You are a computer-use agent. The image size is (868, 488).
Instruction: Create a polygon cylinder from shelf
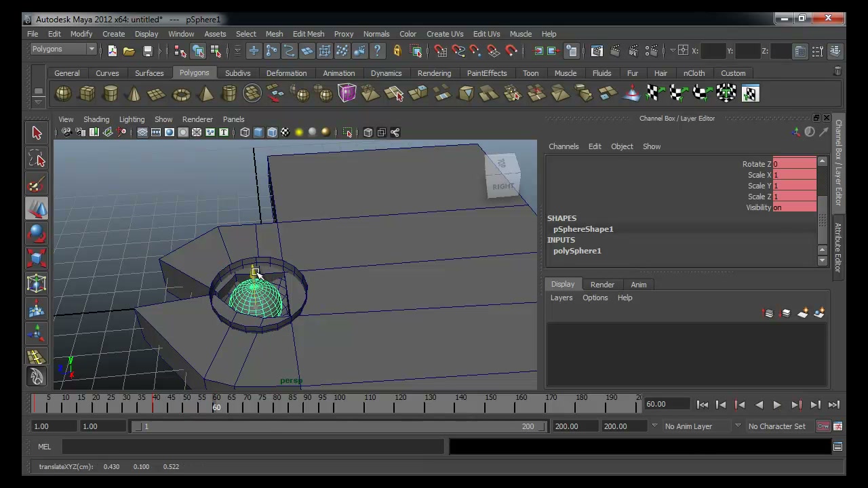(x=111, y=94)
